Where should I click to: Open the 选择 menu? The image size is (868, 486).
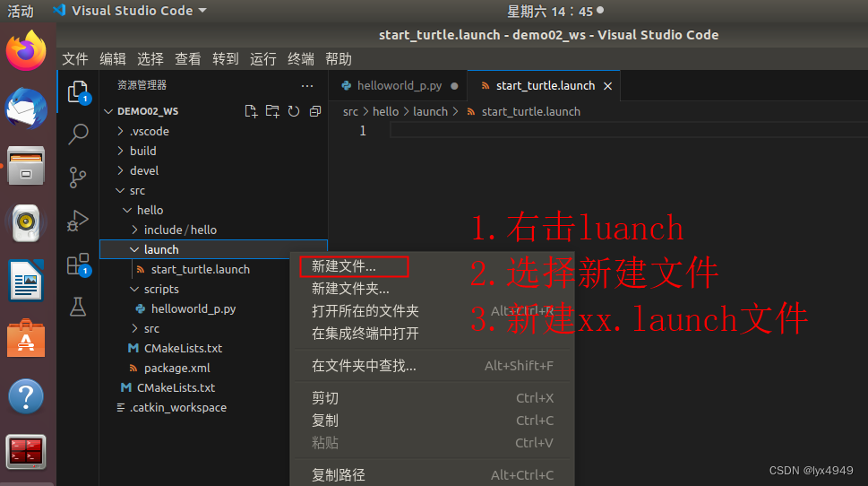pos(150,59)
